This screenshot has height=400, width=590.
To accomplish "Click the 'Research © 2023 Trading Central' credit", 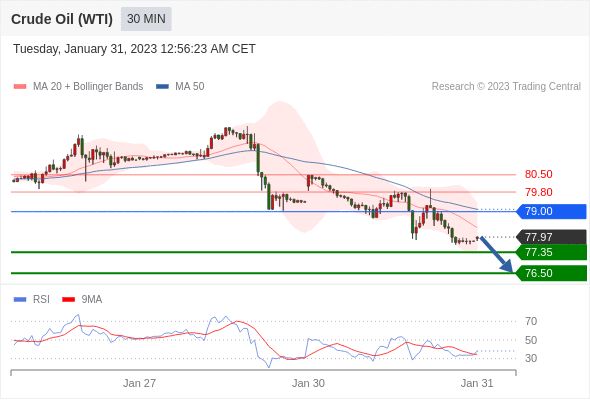I will coord(506,87).
